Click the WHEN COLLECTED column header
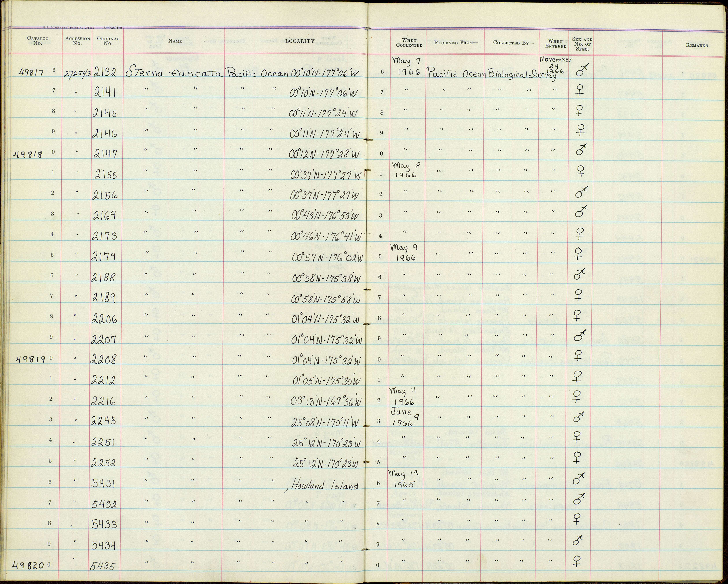 (x=409, y=43)
